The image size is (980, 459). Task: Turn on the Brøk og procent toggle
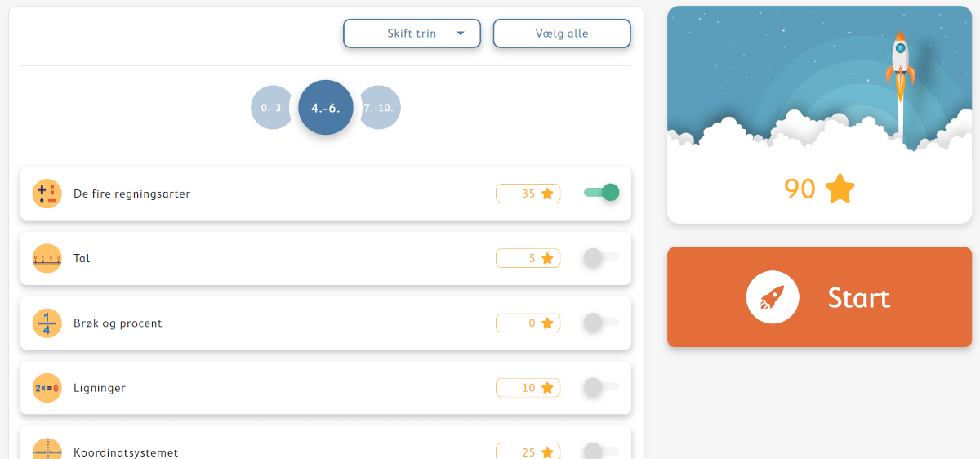(x=602, y=323)
